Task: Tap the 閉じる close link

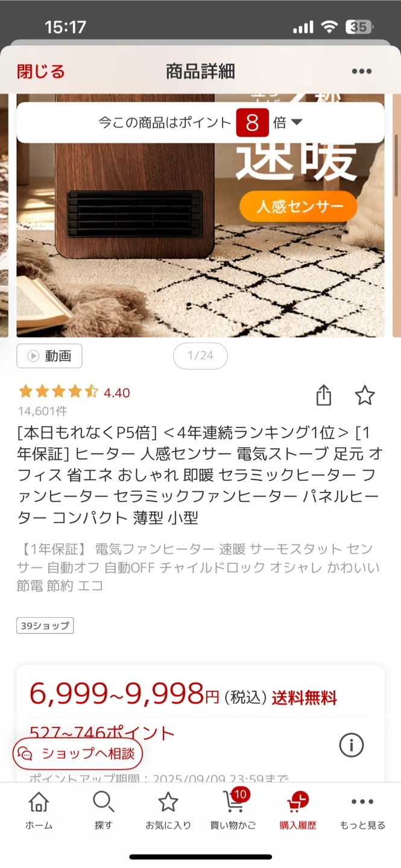Action: click(40, 72)
